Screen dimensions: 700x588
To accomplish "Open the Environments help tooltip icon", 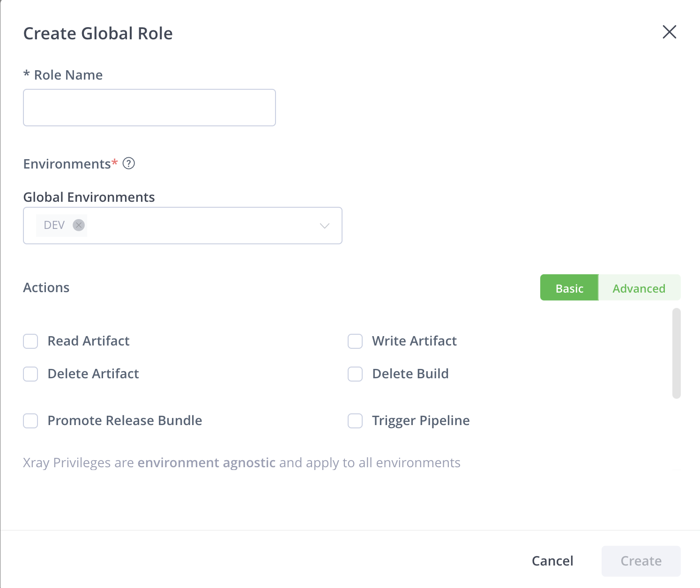I will coord(129,163).
